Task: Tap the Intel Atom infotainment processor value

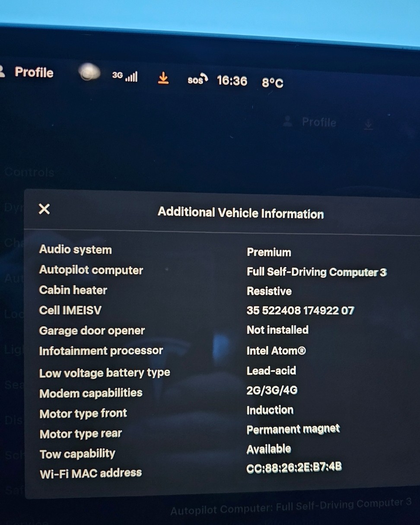Action: [x=276, y=350]
